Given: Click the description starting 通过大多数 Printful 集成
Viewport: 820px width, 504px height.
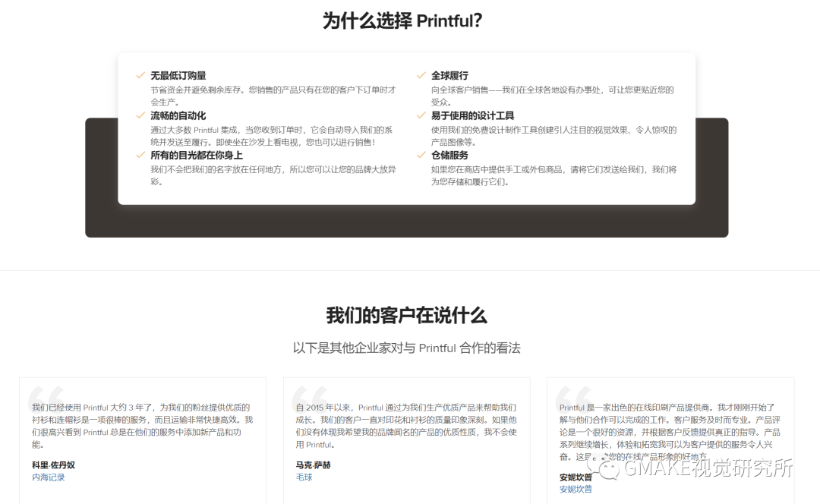Looking at the screenshot, I should pos(271,136).
